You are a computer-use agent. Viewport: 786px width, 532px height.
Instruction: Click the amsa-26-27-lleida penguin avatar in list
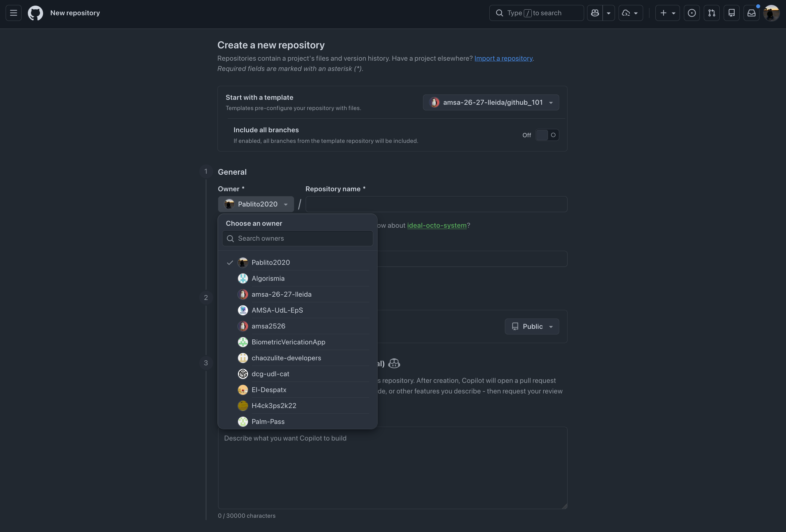pos(243,294)
